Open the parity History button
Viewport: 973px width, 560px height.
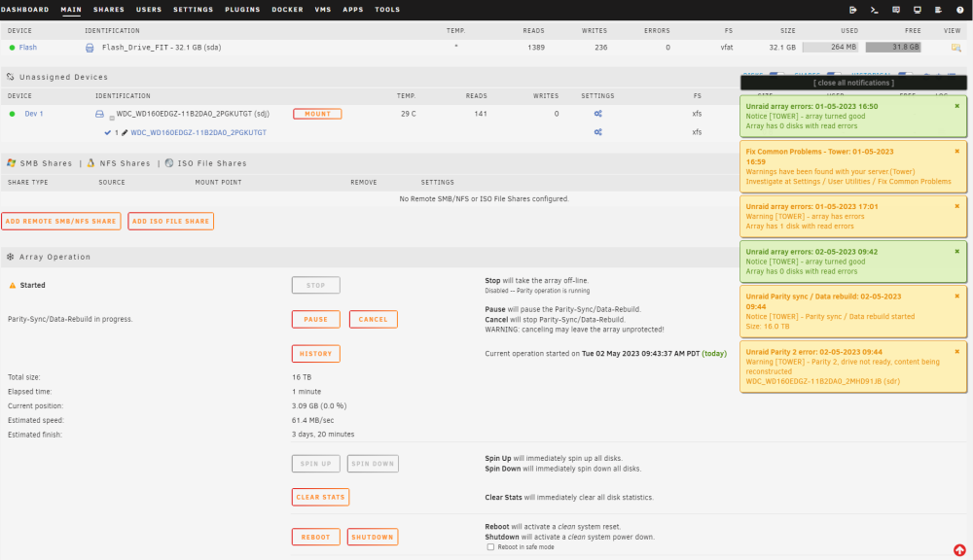tap(316, 354)
